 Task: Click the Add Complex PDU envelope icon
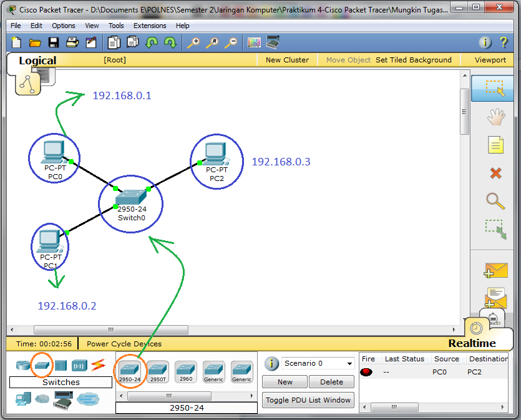coord(496,298)
